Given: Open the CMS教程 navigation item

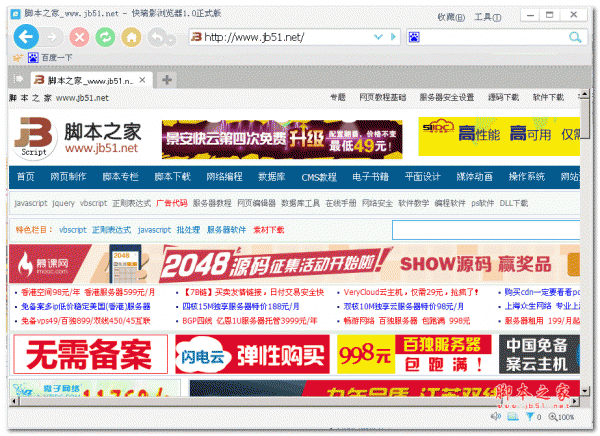Looking at the screenshot, I should 319,177.
